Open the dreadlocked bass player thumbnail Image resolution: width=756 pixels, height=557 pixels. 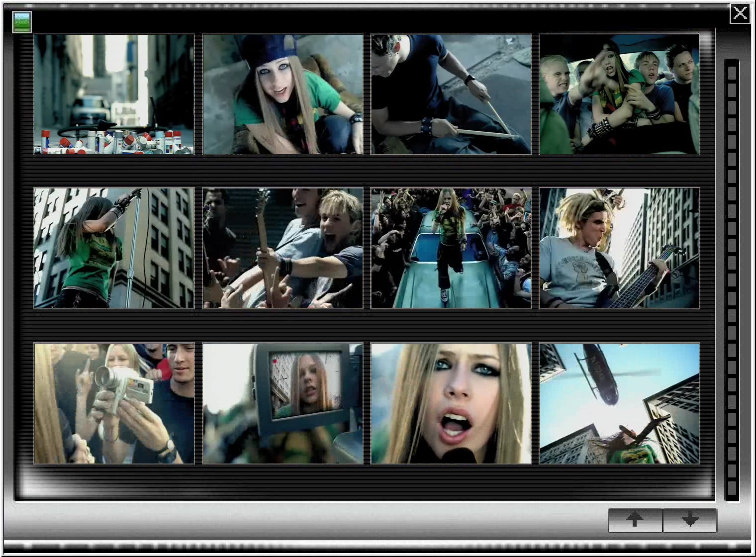coord(620,248)
